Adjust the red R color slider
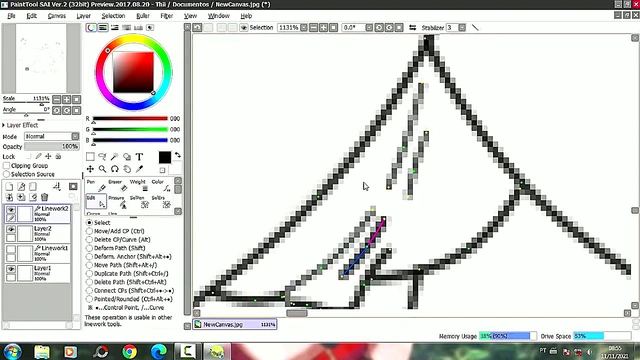This screenshot has width=640, height=360. click(130, 119)
